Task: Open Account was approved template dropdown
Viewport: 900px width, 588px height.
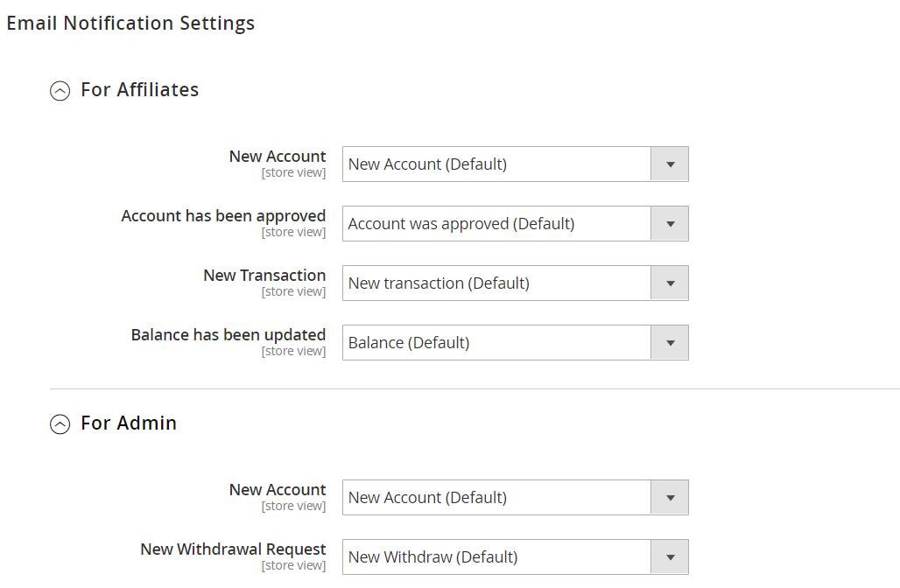Action: coord(516,224)
